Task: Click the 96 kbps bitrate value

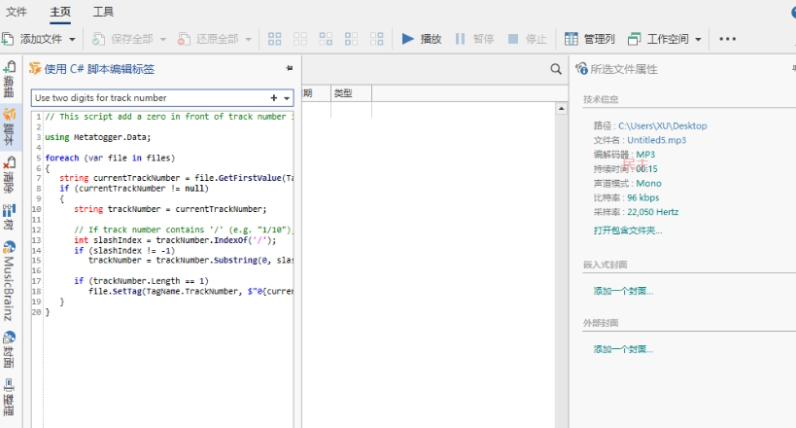Action: [643, 197]
